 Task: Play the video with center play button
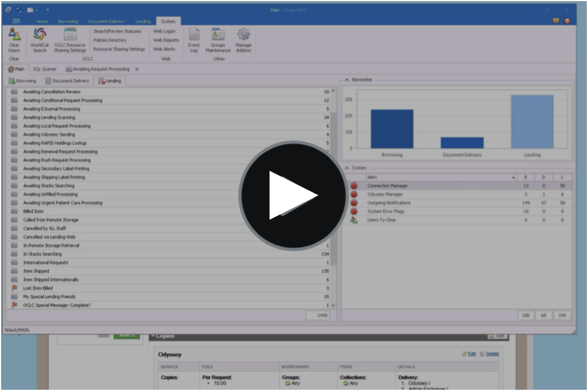pos(293,196)
